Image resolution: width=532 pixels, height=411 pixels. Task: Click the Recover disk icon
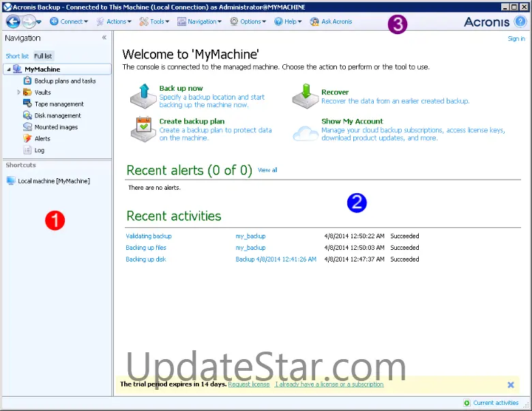pyautogui.click(x=306, y=96)
